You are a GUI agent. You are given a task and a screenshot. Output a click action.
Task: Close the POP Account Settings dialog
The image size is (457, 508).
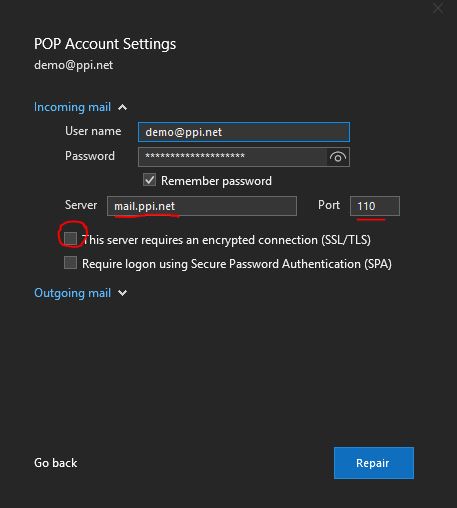438,8
